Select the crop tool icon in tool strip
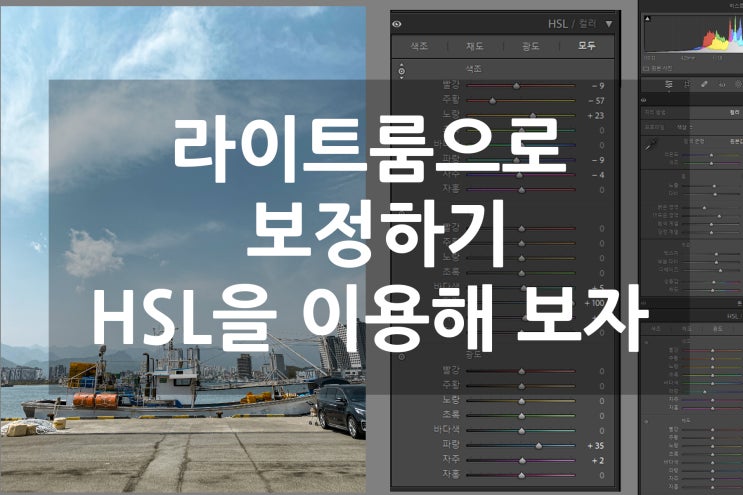The height and width of the screenshot is (495, 743). pyautogui.click(x=688, y=86)
